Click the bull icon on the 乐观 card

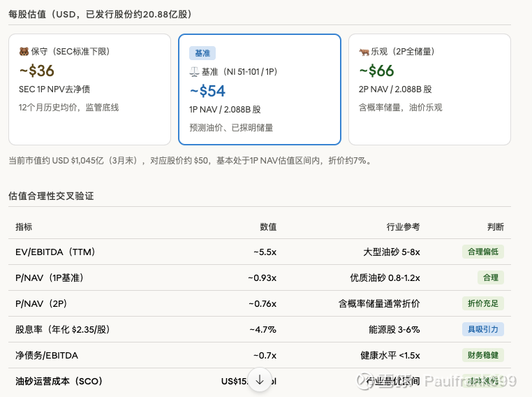(x=364, y=52)
